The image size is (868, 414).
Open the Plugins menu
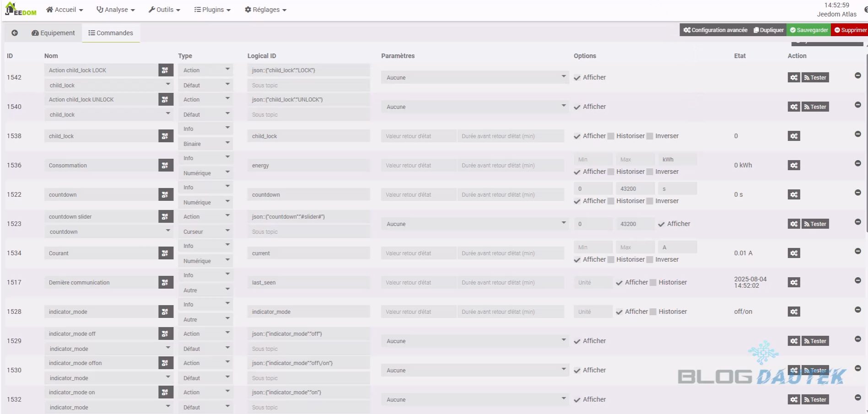(212, 10)
